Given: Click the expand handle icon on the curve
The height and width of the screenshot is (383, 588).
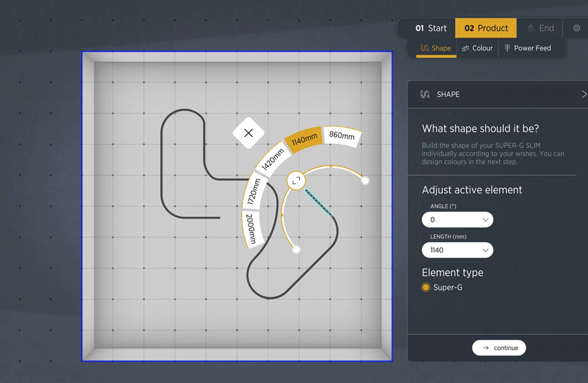Looking at the screenshot, I should [296, 180].
